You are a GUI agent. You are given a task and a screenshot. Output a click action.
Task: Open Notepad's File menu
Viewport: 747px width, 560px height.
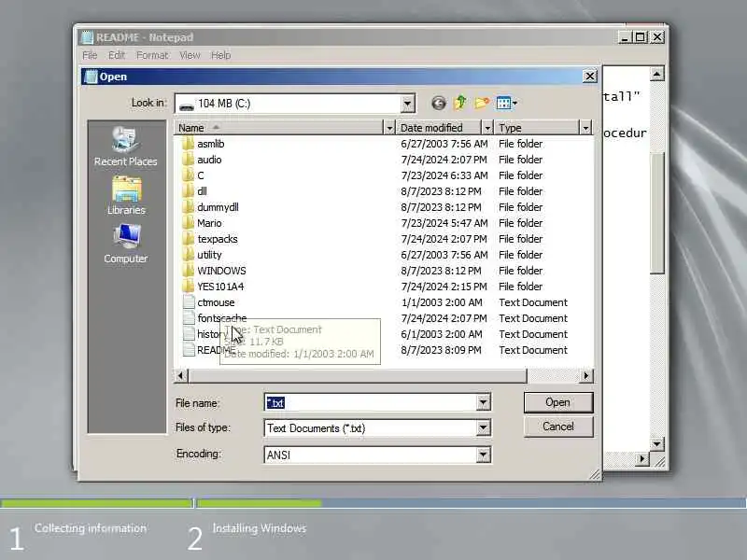click(x=90, y=55)
